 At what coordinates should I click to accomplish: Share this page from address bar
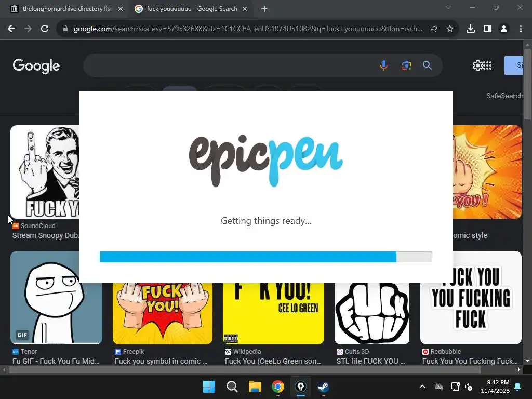[433, 29]
